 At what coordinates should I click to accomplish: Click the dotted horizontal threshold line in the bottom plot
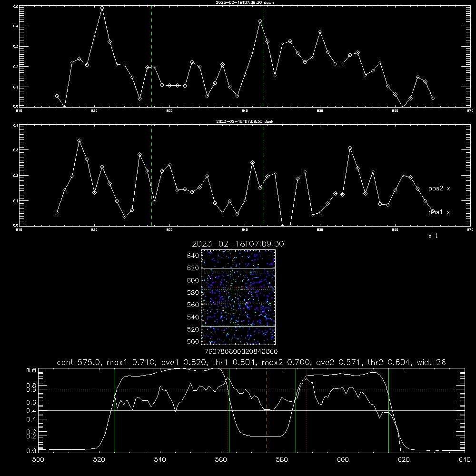(251, 389)
